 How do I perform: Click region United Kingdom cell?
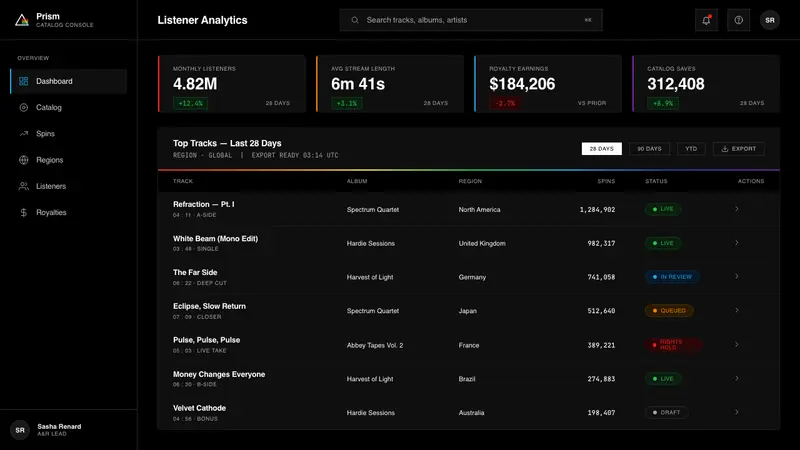coord(482,243)
